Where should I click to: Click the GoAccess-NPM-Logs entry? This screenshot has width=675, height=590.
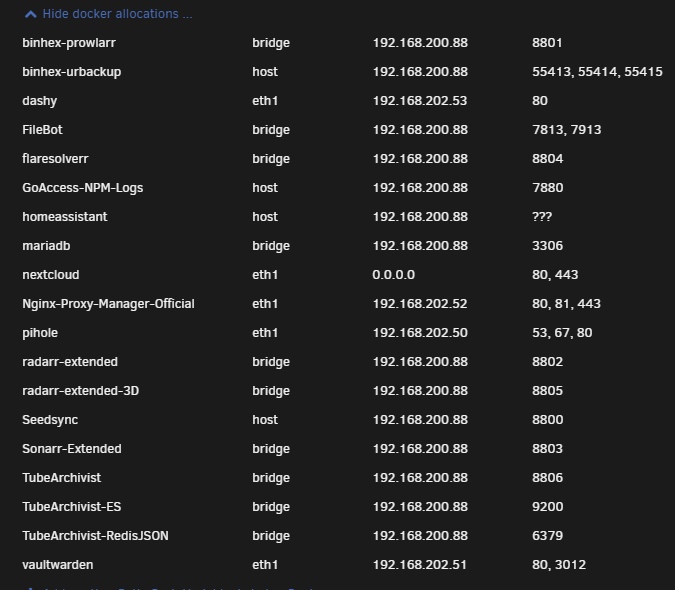point(83,188)
